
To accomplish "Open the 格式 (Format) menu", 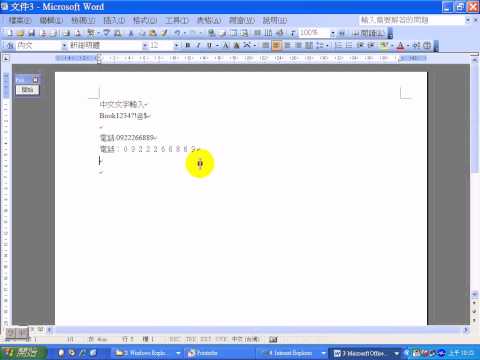I will coord(145,21).
